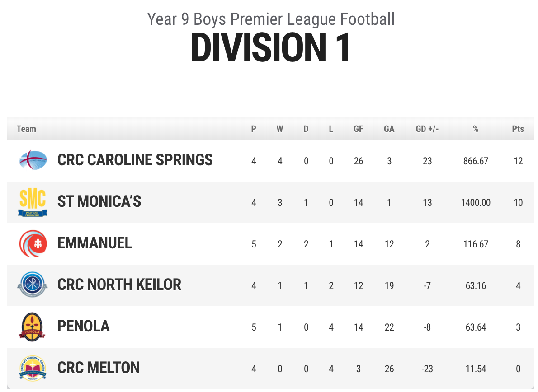Viewport: 538px width, 392px height.
Task: Click the GA column header
Action: click(x=389, y=129)
